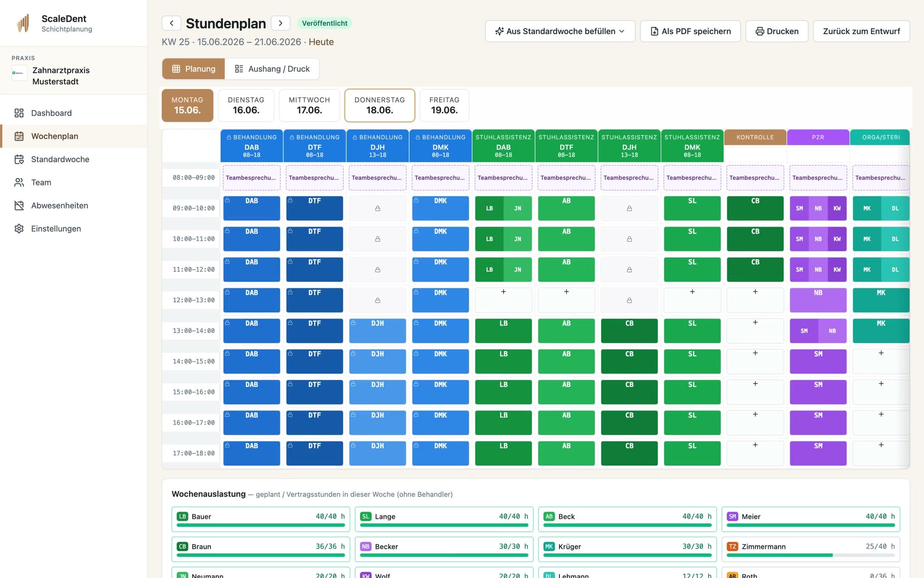The width and height of the screenshot is (924, 578).
Task: Click lock icon in Stuhlassistenz DJH 10:00 slot
Action: [629, 239]
